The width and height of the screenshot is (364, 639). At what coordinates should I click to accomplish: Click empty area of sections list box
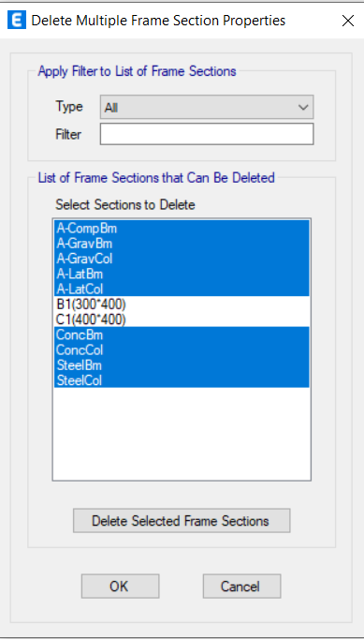click(x=182, y=434)
